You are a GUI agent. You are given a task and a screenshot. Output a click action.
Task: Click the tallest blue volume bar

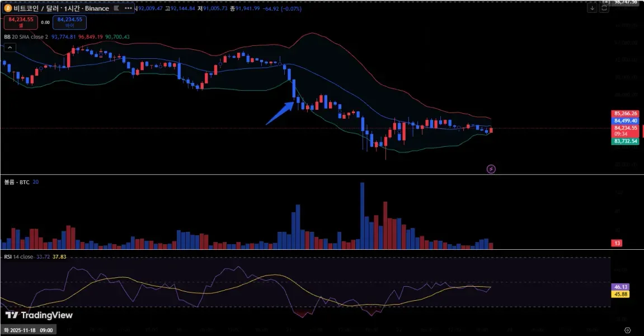pyautogui.click(x=362, y=216)
